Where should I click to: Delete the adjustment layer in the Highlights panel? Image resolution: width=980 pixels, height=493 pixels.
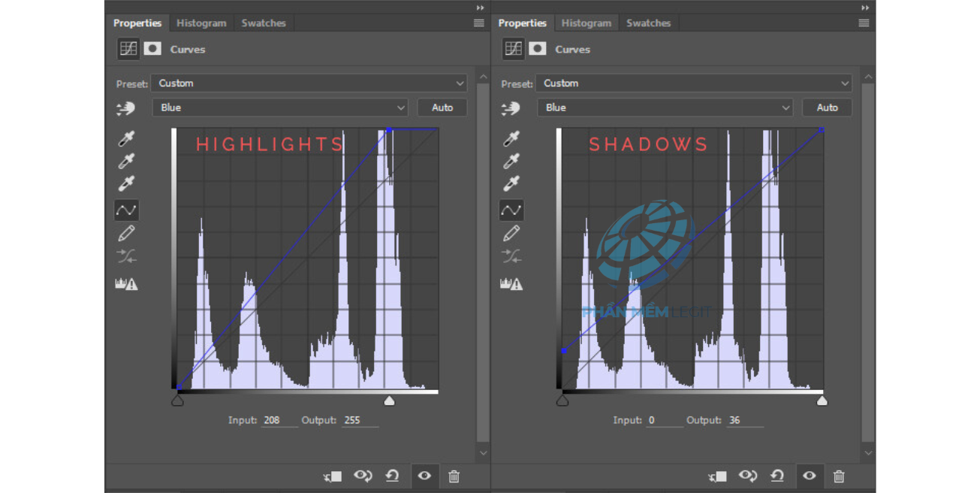[x=454, y=476]
